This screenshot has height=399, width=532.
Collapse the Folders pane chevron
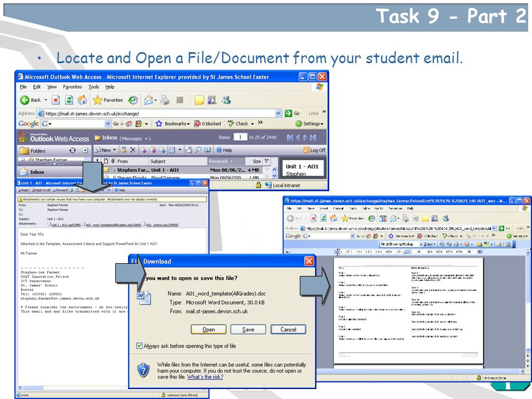(85, 150)
